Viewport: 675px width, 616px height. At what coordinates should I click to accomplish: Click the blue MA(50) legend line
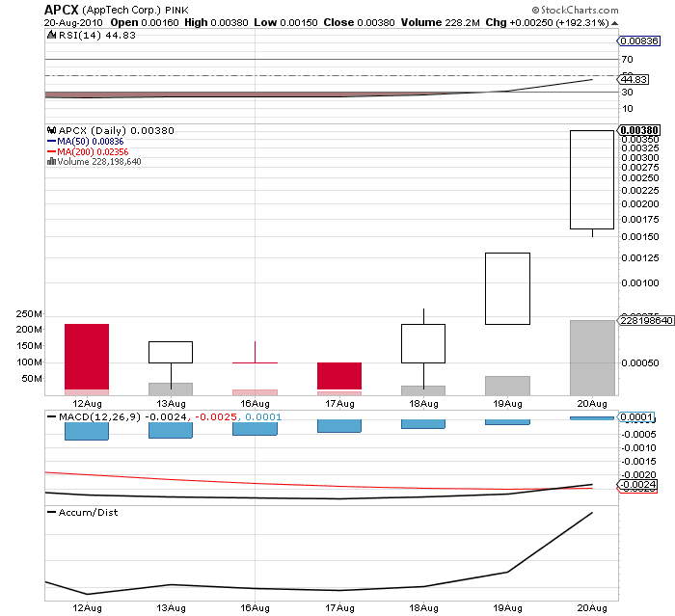[x=51, y=141]
